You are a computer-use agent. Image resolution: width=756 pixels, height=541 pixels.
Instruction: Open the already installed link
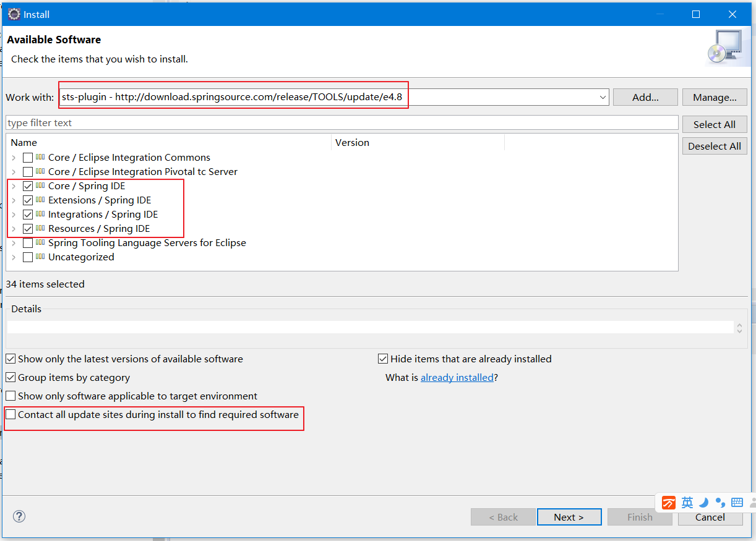click(x=457, y=377)
